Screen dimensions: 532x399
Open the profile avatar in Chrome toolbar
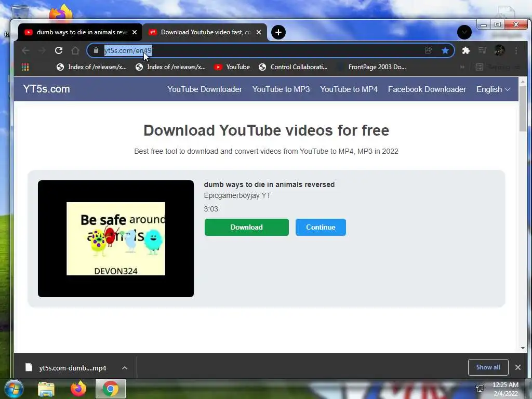pos(499,50)
